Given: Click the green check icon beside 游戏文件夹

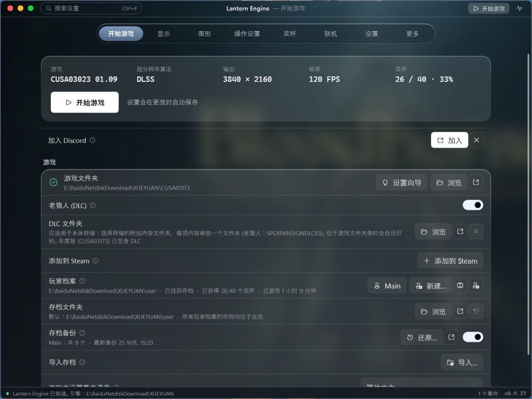Looking at the screenshot, I should click(x=53, y=183).
